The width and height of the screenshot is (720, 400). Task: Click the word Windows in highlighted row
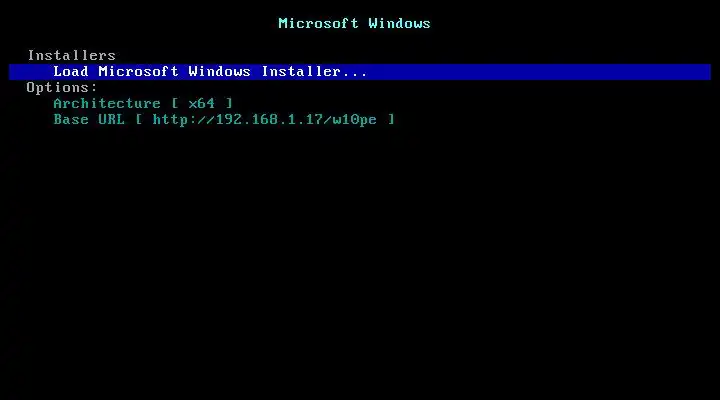point(219,72)
